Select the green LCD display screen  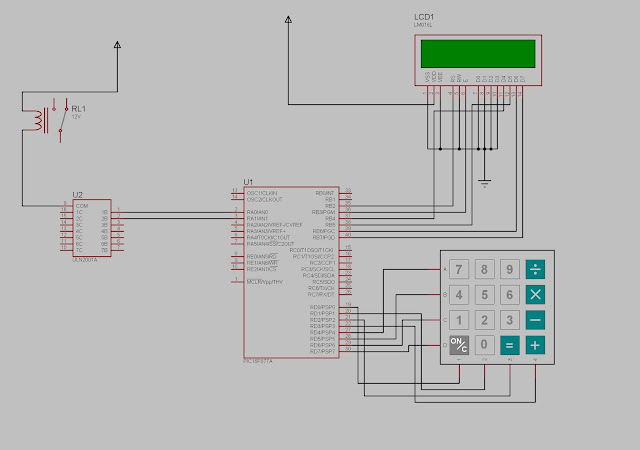click(478, 54)
